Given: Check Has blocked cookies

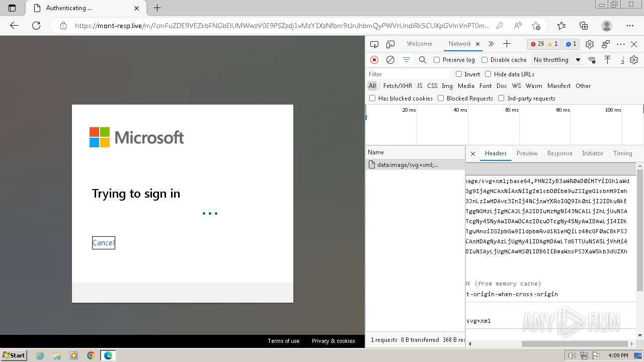Looking at the screenshot, I should pos(372,99).
